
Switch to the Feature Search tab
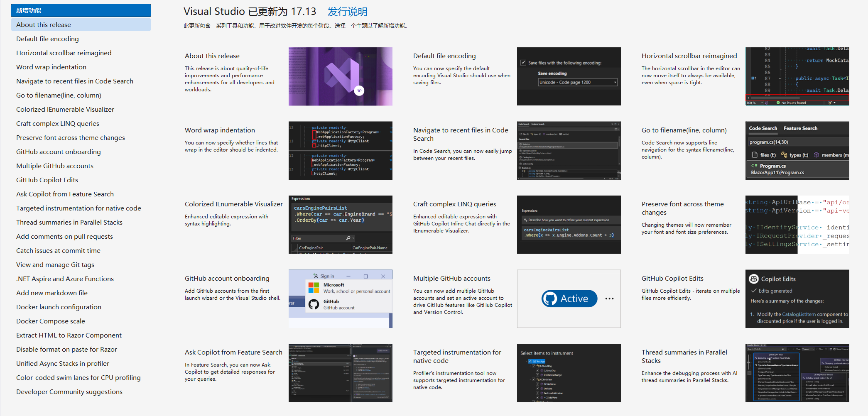click(x=800, y=128)
